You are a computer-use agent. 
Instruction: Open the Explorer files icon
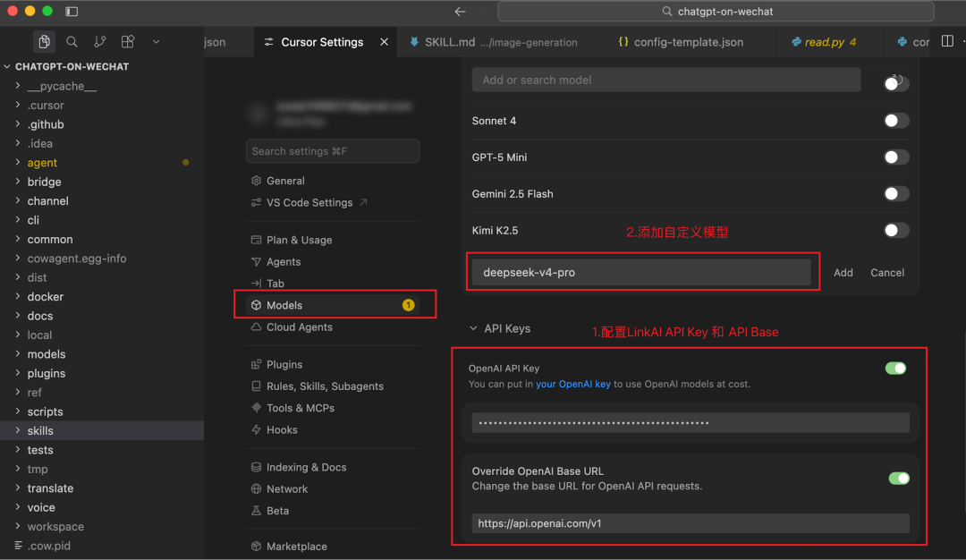44,42
